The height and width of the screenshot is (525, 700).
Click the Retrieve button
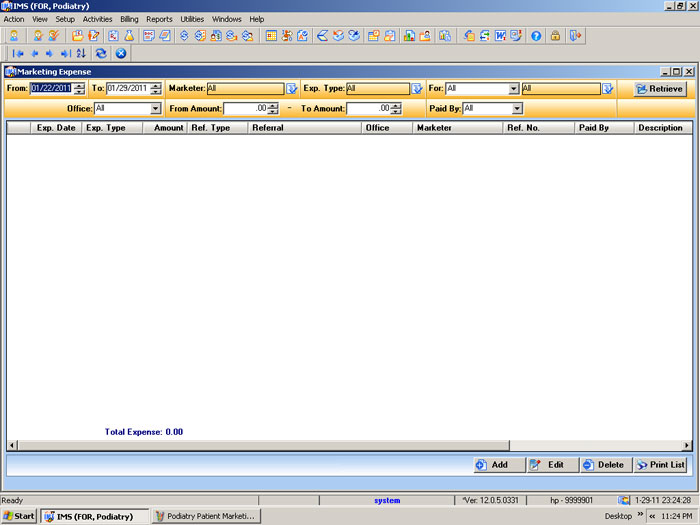tap(660, 89)
